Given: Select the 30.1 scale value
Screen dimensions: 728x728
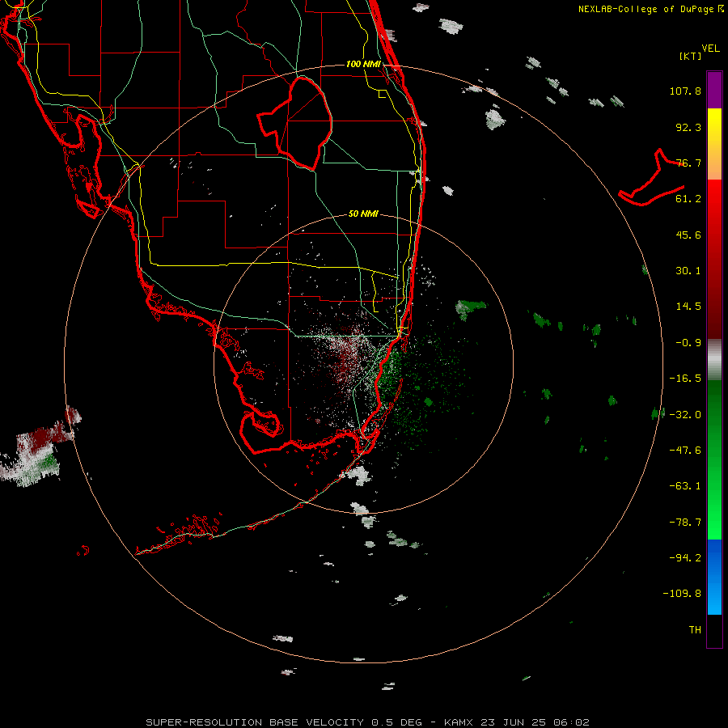Looking at the screenshot, I should point(688,271).
